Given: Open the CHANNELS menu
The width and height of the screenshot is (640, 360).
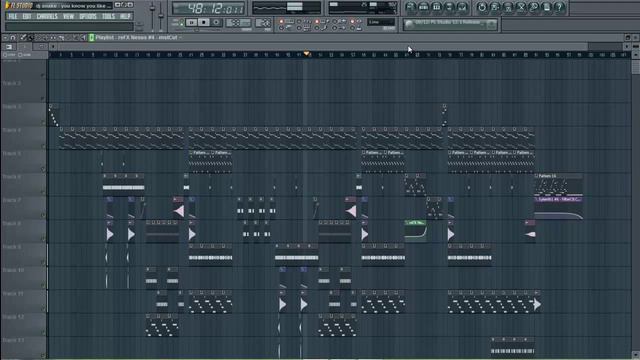Looking at the screenshot, I should click(47, 16).
